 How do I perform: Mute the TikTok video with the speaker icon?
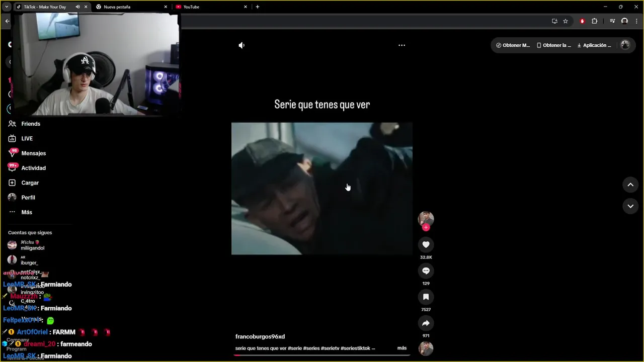point(242,45)
